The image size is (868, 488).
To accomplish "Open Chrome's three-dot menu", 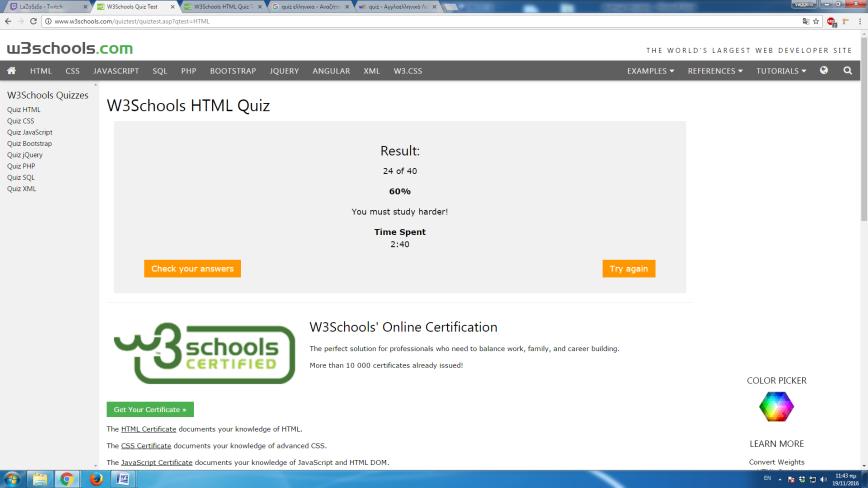I will pos(860,22).
